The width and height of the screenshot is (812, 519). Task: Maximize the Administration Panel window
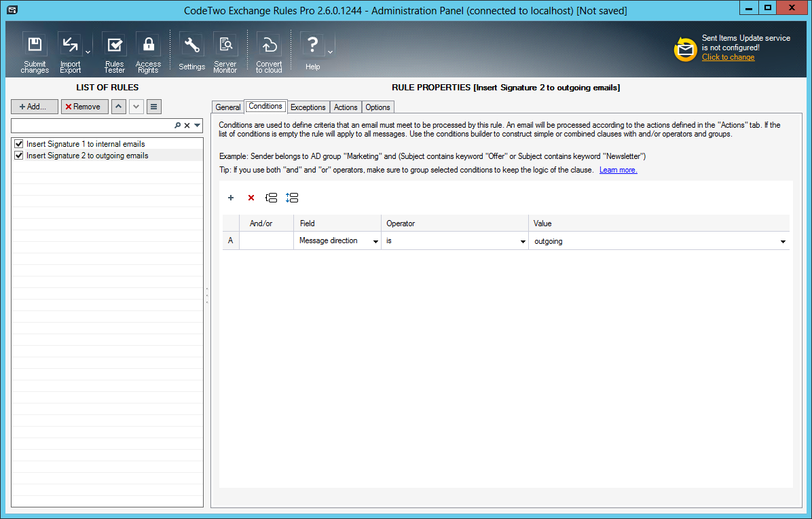[x=768, y=7]
